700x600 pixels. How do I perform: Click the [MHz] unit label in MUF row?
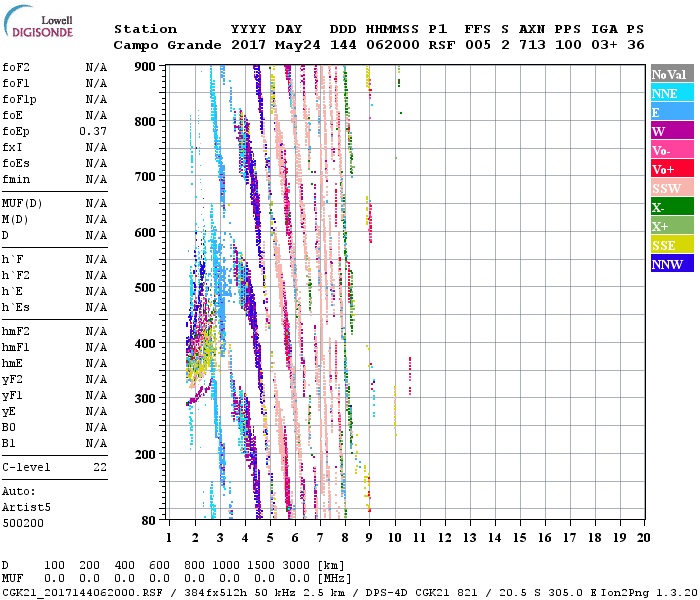334,579
